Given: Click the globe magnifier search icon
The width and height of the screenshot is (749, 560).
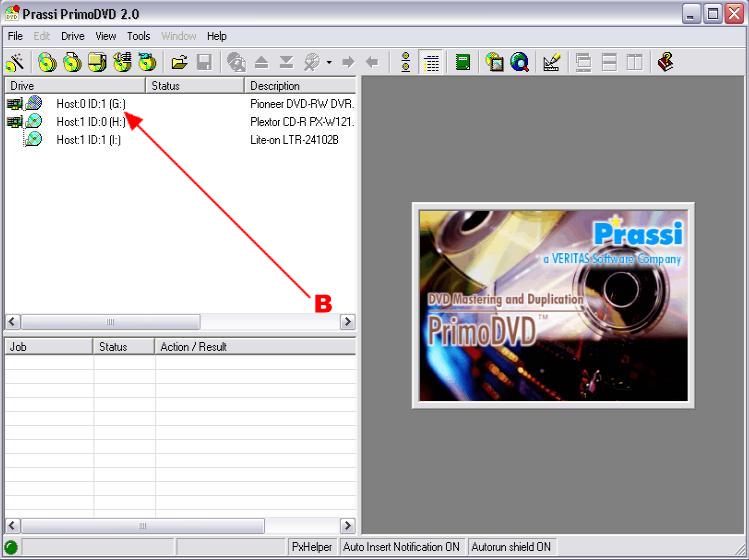Looking at the screenshot, I should [519, 62].
